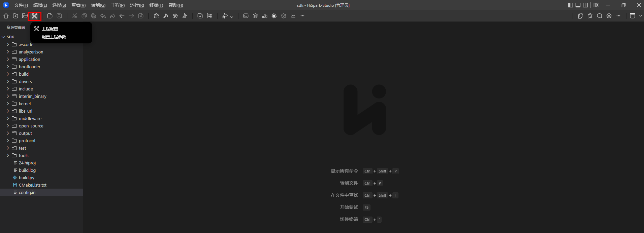Click the stacked layers toolbar icon
Image resolution: width=644 pixels, height=233 pixels.
point(255,16)
